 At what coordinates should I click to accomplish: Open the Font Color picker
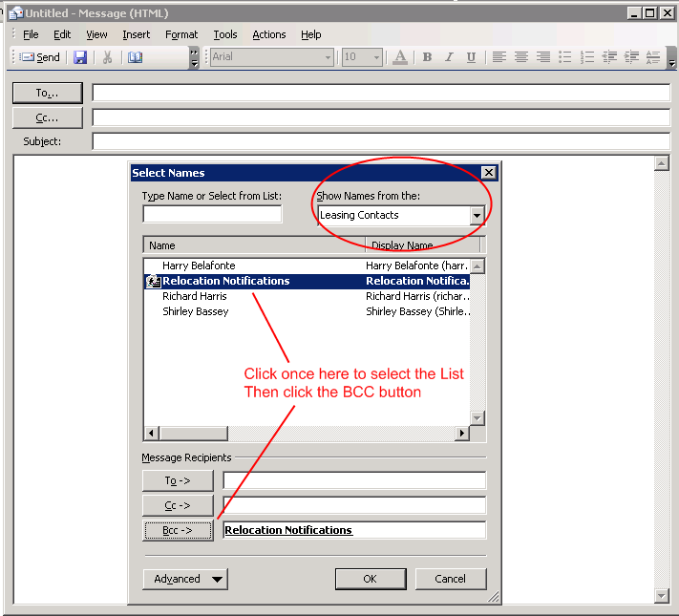(400, 57)
